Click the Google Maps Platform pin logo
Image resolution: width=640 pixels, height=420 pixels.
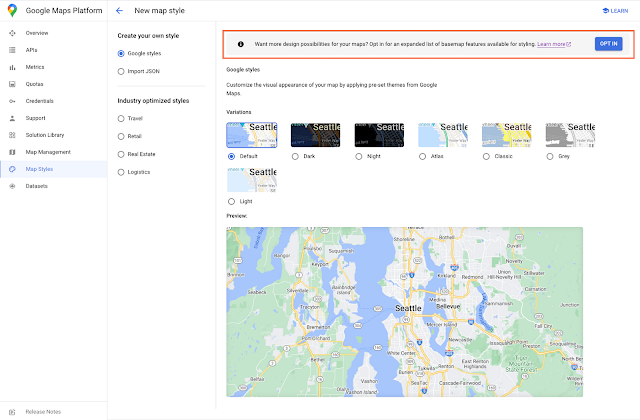12,11
